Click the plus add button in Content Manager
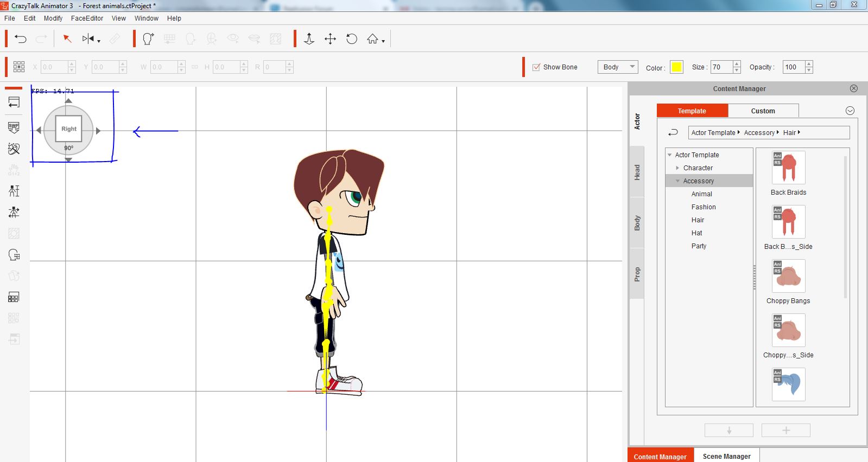 point(786,430)
